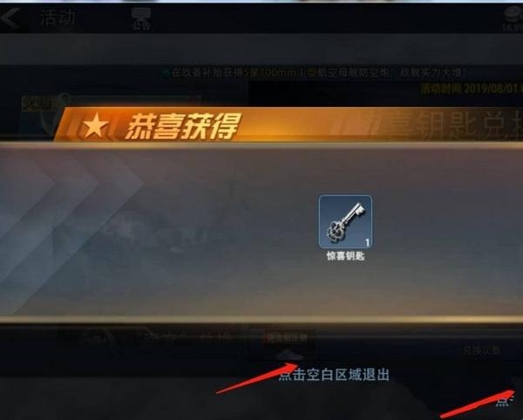Screen dimensions: 523x420
Task: Expand the upward chevron above the exit hint
Action: point(289,355)
